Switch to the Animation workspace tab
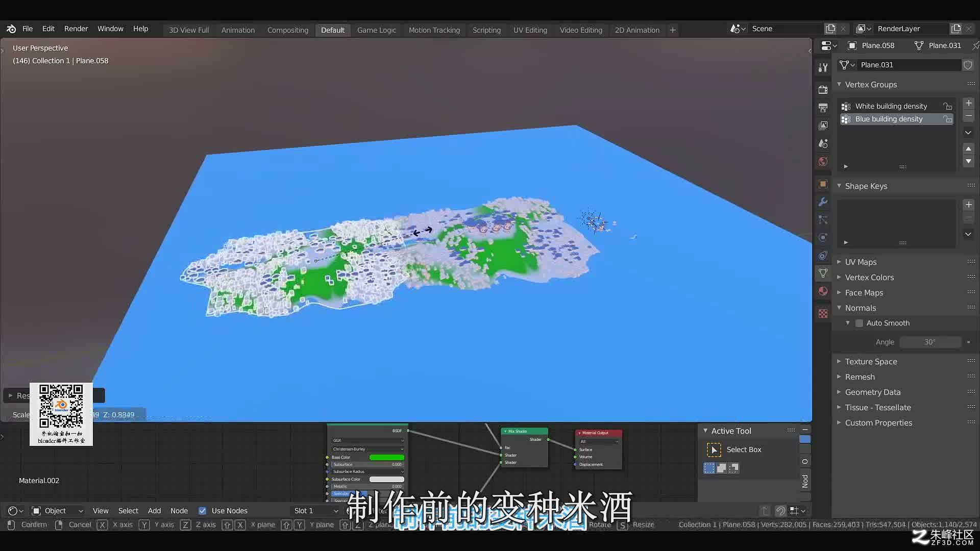The image size is (980, 551). pos(238,30)
